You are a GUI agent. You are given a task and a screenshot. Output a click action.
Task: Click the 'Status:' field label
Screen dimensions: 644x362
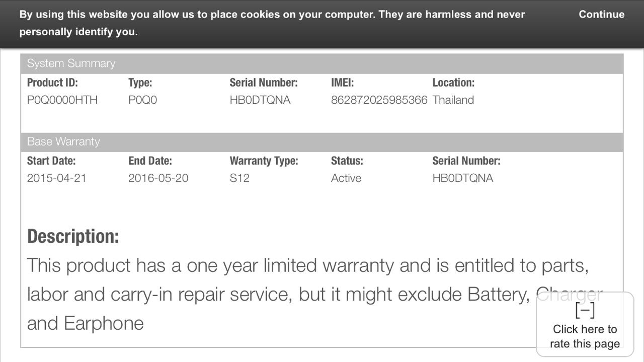point(347,161)
